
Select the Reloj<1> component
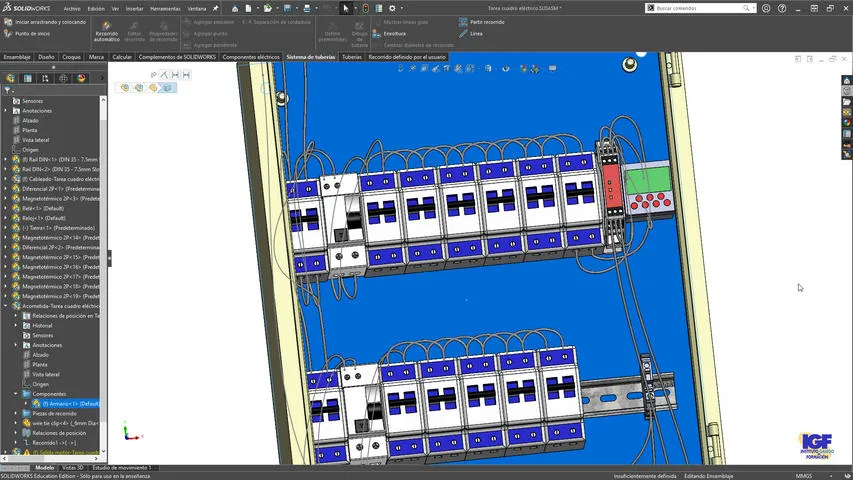(x=39, y=218)
